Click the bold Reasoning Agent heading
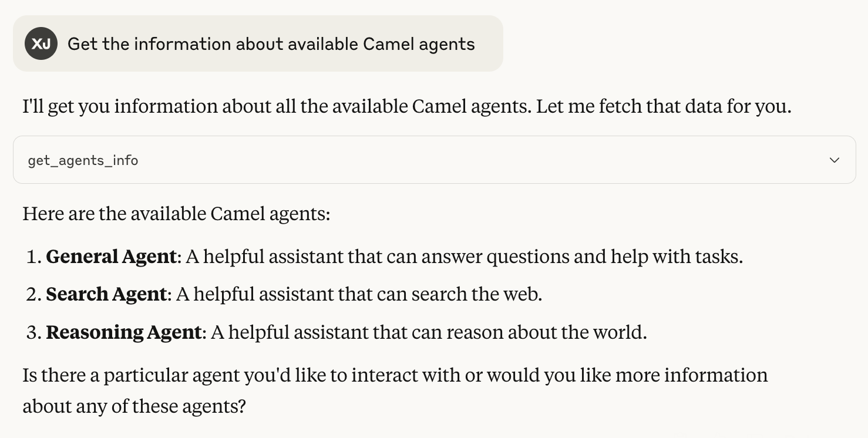Image resolution: width=868 pixels, height=438 pixels. pyautogui.click(x=124, y=332)
